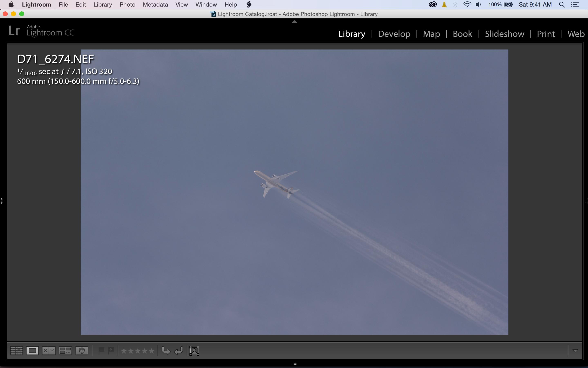Set a five-star rating

pyautogui.click(x=152, y=351)
